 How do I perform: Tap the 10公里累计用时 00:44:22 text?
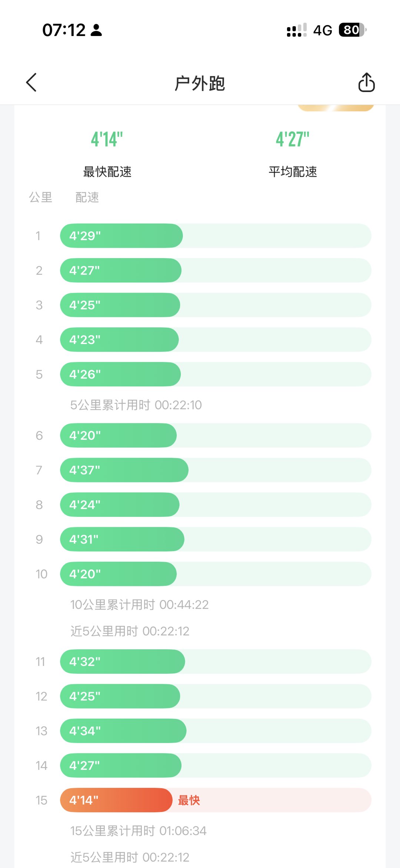tap(139, 605)
